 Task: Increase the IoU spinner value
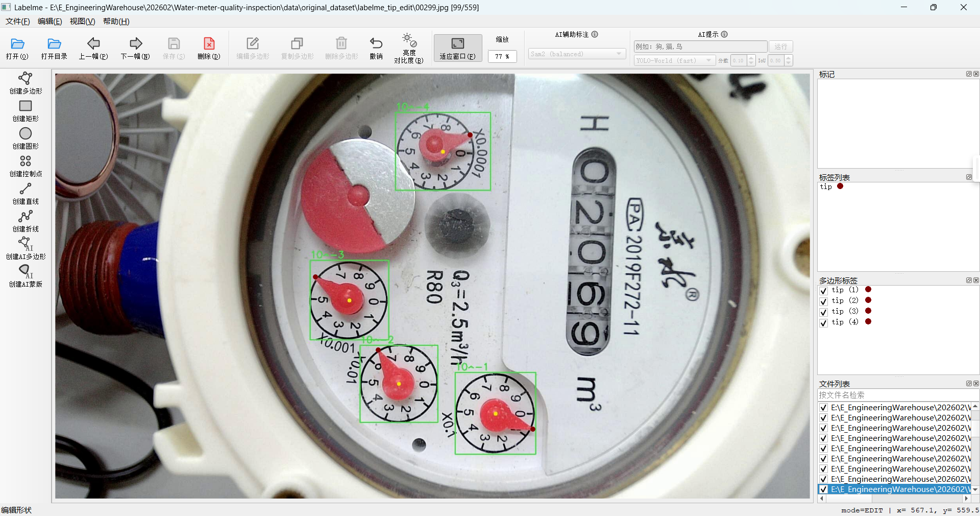pyautogui.click(x=789, y=58)
